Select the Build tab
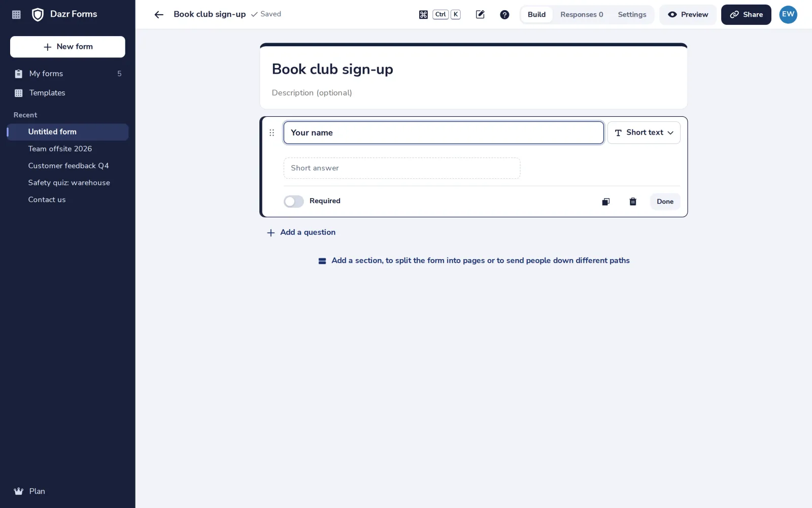Image resolution: width=812 pixels, height=508 pixels. [536, 15]
